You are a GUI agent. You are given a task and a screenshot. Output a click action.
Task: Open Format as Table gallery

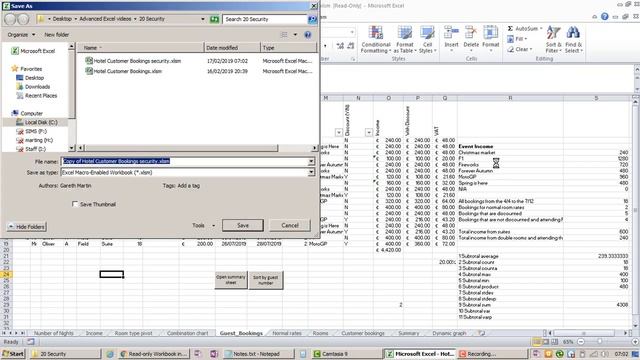click(x=405, y=39)
